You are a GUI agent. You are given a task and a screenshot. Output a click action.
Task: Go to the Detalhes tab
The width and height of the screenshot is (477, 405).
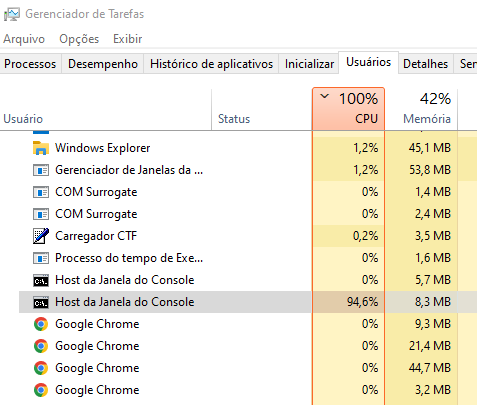425,64
